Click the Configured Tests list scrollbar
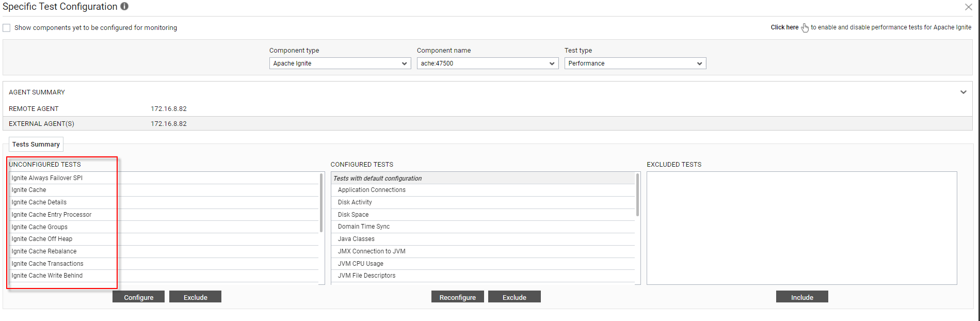Image resolution: width=980 pixels, height=321 pixels. [638, 195]
